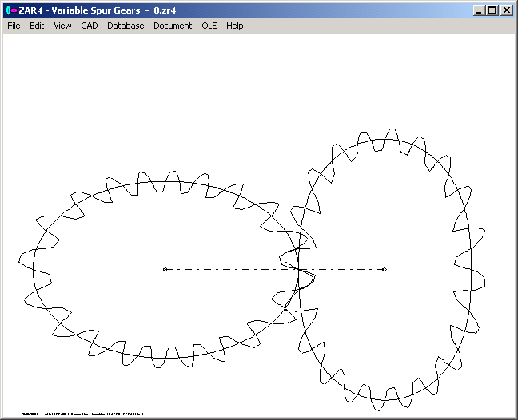Click the meshing contact point between gears
The height and width of the screenshot is (420, 518).
click(299, 267)
